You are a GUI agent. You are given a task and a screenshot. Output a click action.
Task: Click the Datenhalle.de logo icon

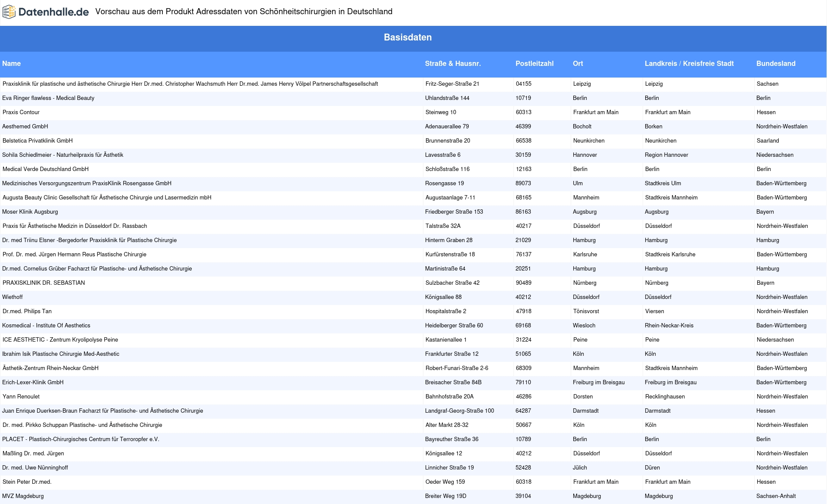[x=9, y=12]
